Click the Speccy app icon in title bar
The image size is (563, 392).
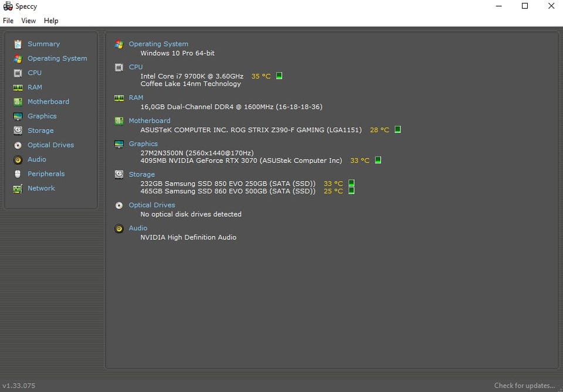(x=8, y=6)
